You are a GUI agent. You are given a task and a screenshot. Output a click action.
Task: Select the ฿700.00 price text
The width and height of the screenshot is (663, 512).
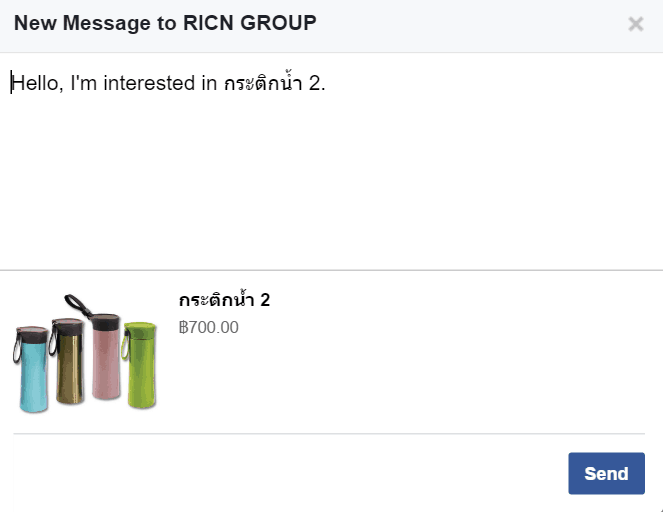click(209, 327)
